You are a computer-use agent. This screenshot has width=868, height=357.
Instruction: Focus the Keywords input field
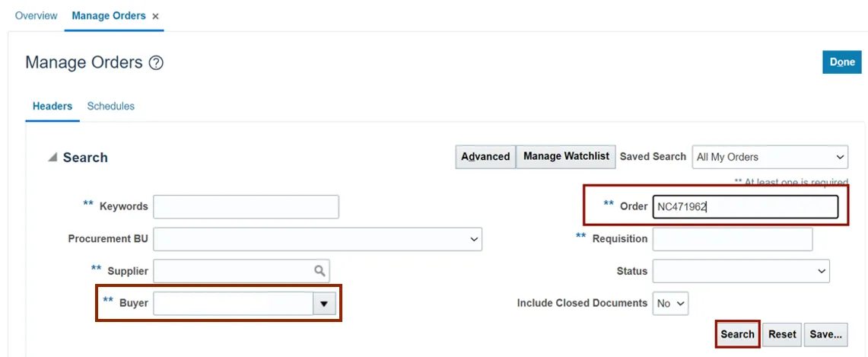pos(246,207)
